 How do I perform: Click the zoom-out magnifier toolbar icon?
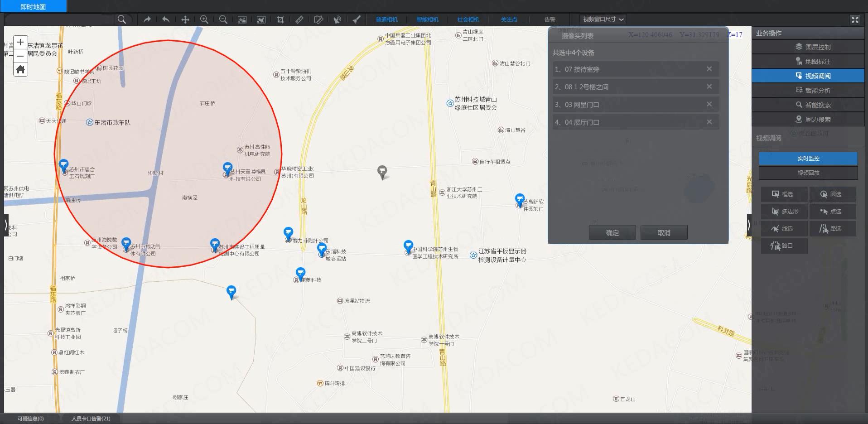pyautogui.click(x=223, y=19)
